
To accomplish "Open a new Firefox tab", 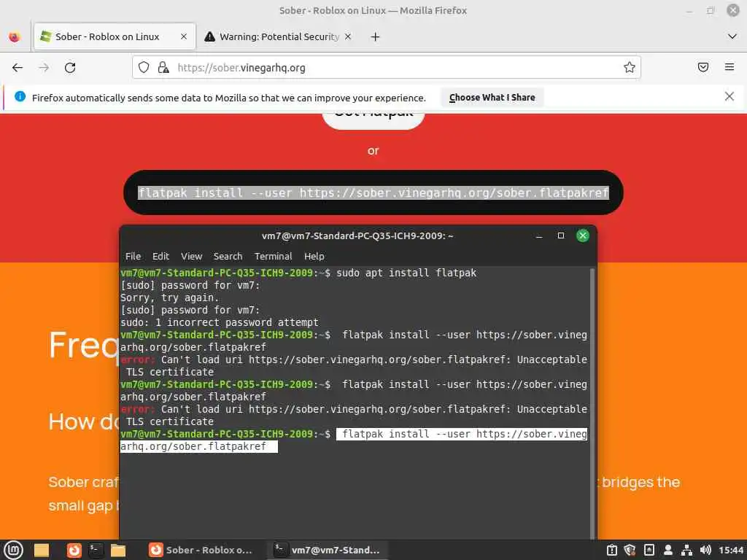I will pos(376,36).
